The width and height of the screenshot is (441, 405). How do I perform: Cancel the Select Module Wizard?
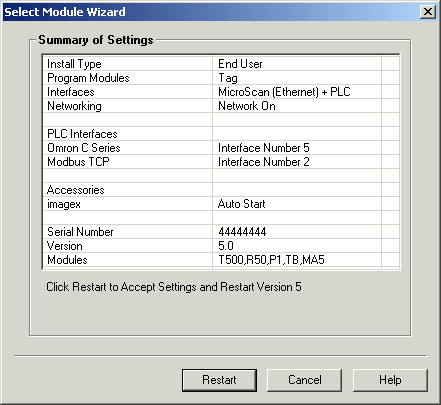[x=305, y=380]
